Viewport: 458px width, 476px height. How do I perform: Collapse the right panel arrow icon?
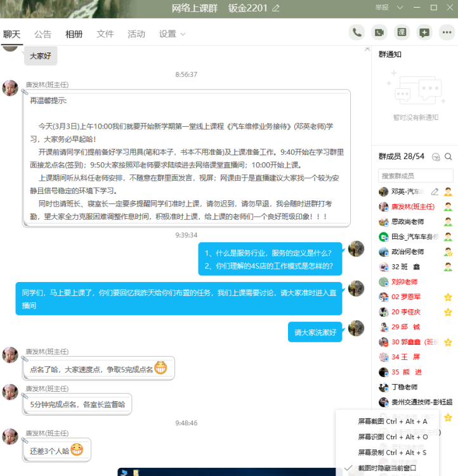coord(367,49)
